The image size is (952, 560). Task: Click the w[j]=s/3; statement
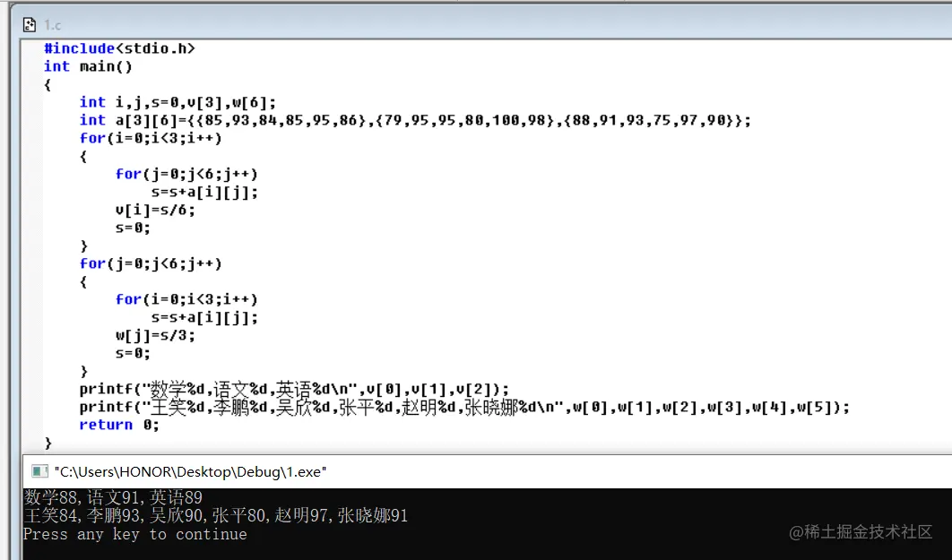(155, 335)
